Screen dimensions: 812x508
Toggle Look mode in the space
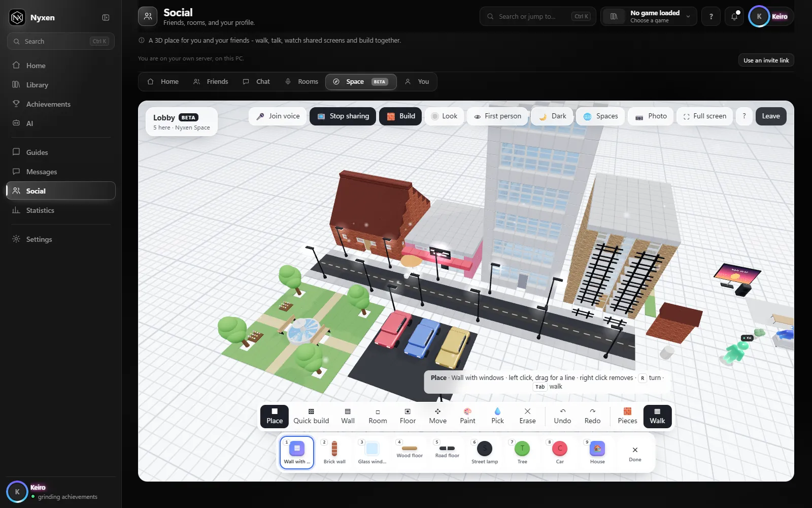click(x=444, y=116)
